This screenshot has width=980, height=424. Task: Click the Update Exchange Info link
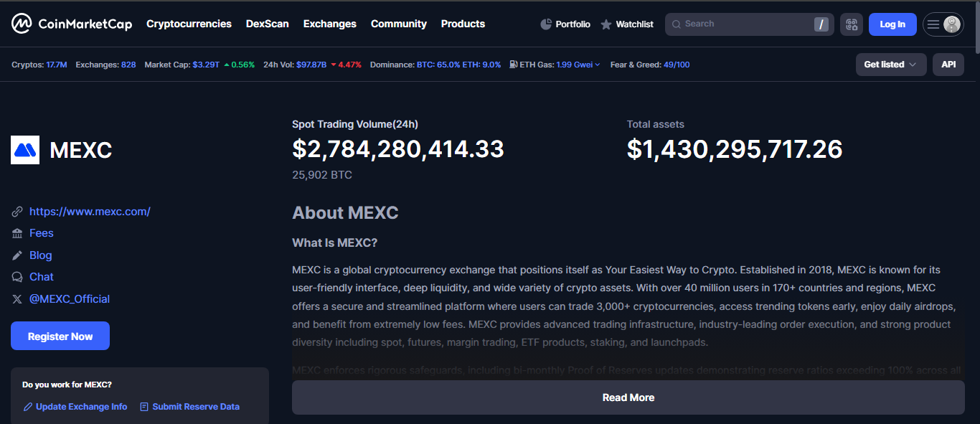click(x=81, y=407)
